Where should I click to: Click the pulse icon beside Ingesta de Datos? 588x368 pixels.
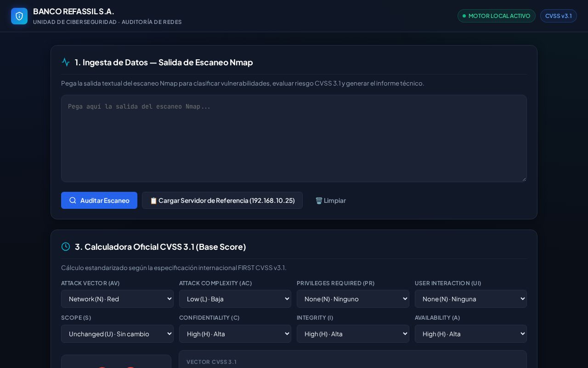point(66,62)
